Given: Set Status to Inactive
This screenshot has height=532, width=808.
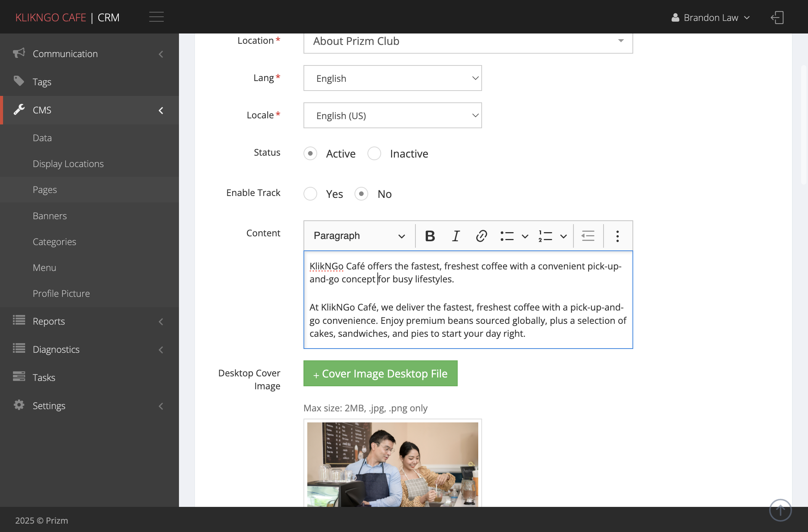Looking at the screenshot, I should 374,153.
